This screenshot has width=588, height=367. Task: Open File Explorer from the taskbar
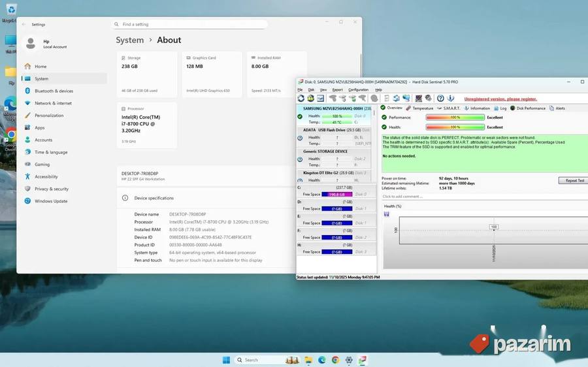pyautogui.click(x=308, y=360)
